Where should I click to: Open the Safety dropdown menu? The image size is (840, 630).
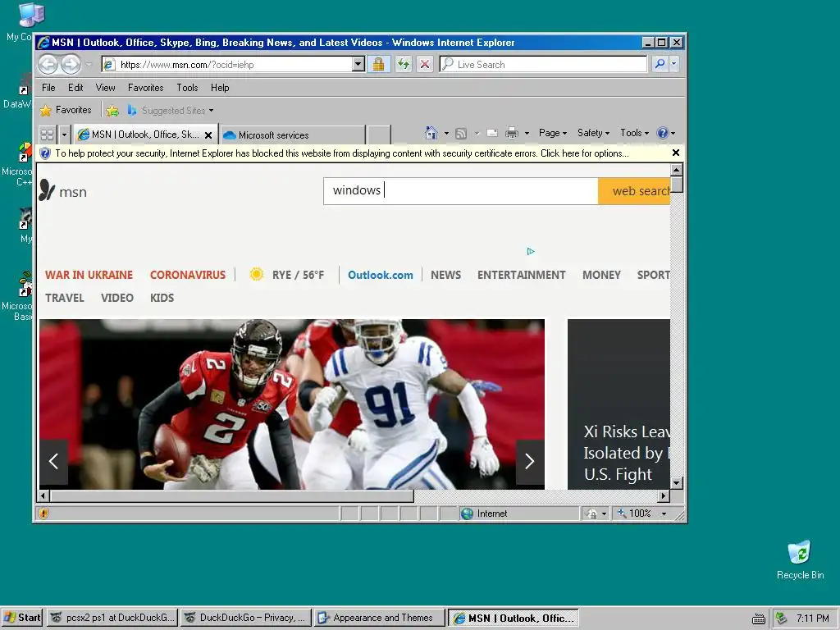(593, 133)
